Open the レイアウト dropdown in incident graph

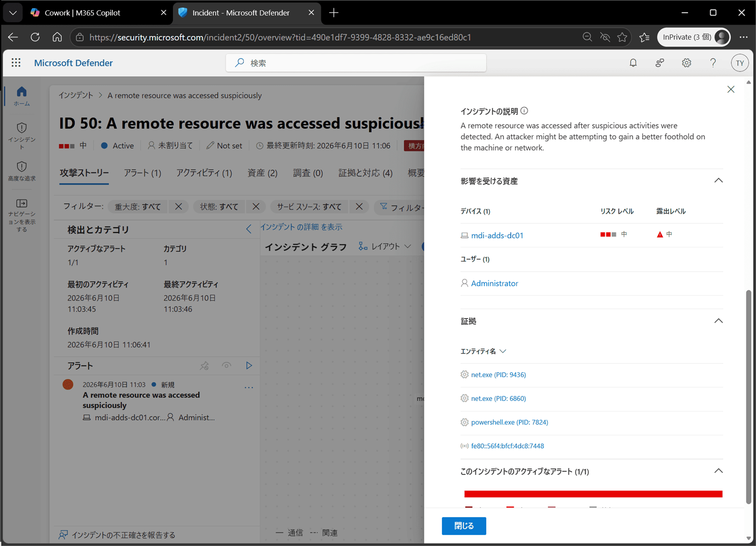[x=385, y=247]
